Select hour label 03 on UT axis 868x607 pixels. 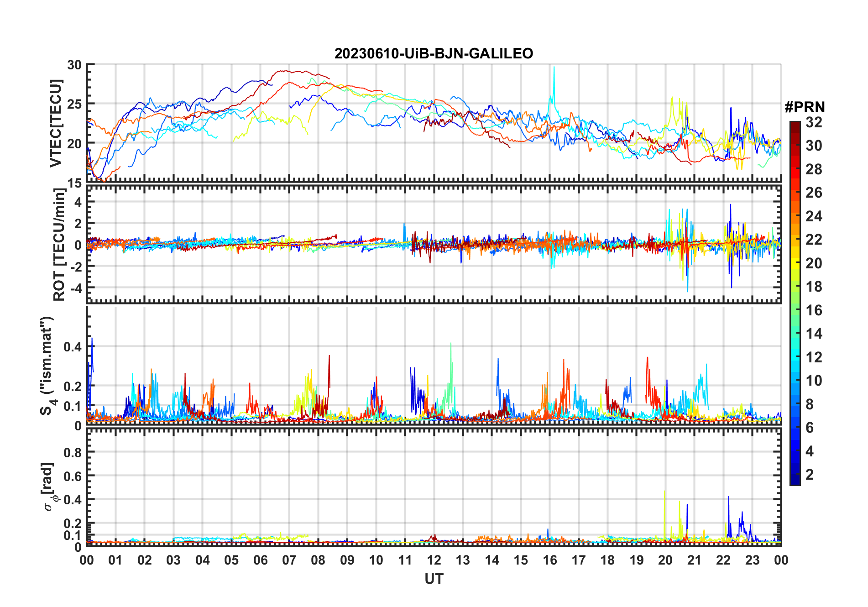click(x=173, y=560)
